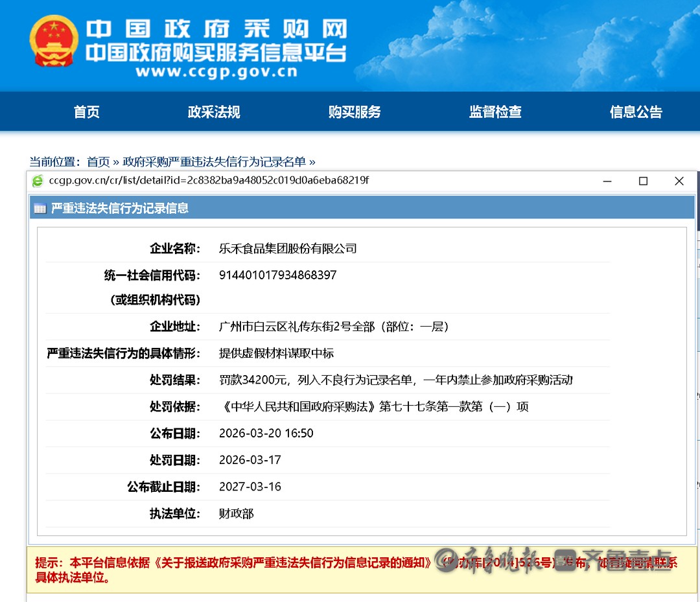Screen dimensions: 700x602
Task: Click the red 提示 notice text at the bottom
Action: point(233,562)
